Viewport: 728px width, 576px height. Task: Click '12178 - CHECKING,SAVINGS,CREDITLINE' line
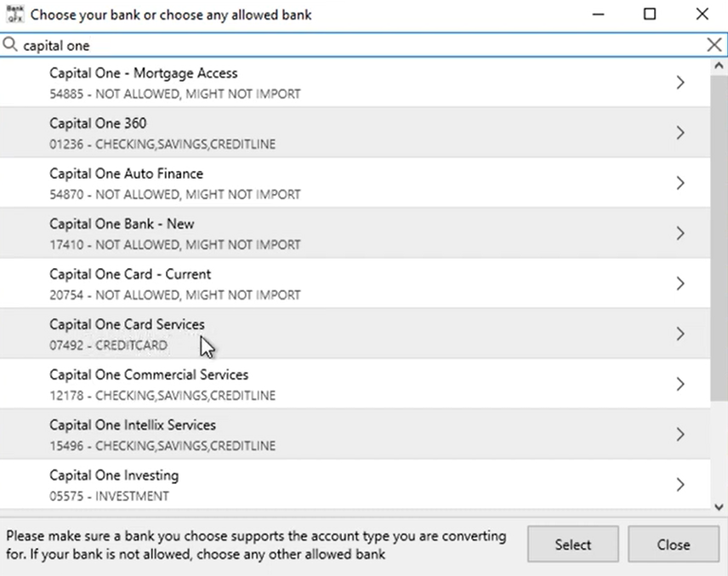[x=162, y=396]
